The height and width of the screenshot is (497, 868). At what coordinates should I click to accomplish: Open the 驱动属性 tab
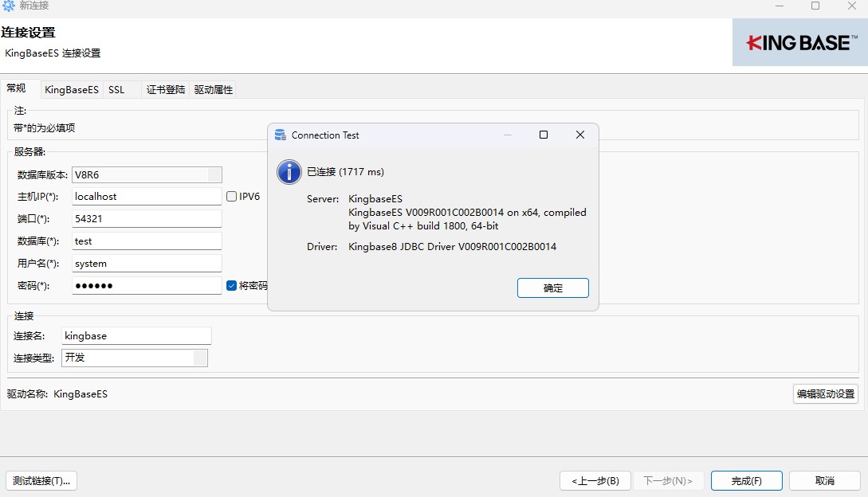pos(213,90)
